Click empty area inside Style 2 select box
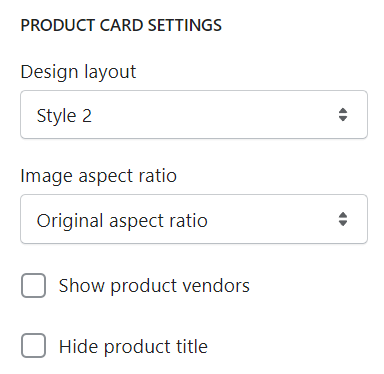The width and height of the screenshot is (384, 374). click(x=213, y=115)
